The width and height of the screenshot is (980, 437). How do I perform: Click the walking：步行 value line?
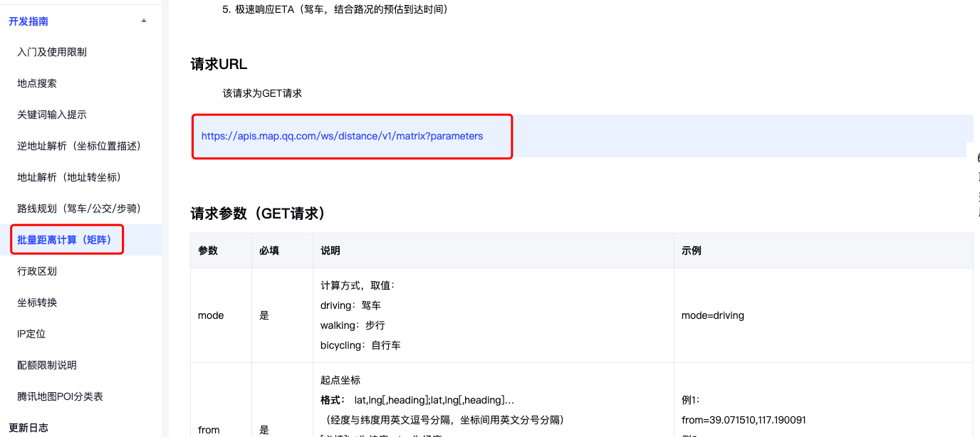(x=353, y=325)
